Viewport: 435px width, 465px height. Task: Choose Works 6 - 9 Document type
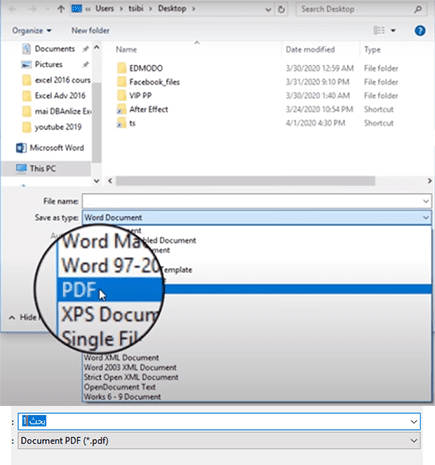(122, 397)
